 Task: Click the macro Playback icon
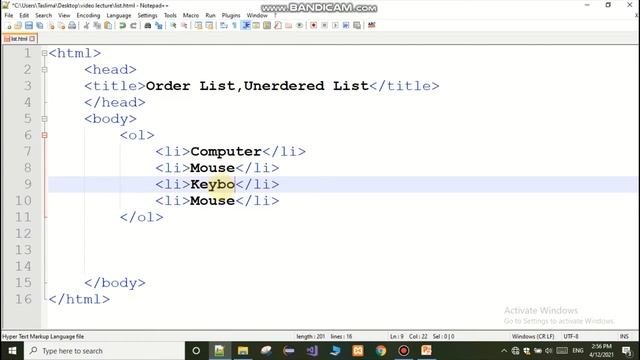(x=335, y=25)
